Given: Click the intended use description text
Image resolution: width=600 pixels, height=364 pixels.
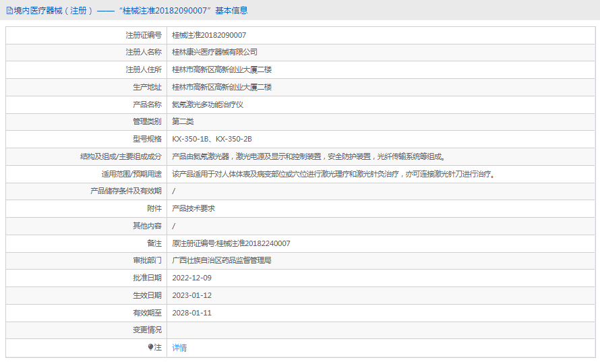Looking at the screenshot, I should 334,174.
